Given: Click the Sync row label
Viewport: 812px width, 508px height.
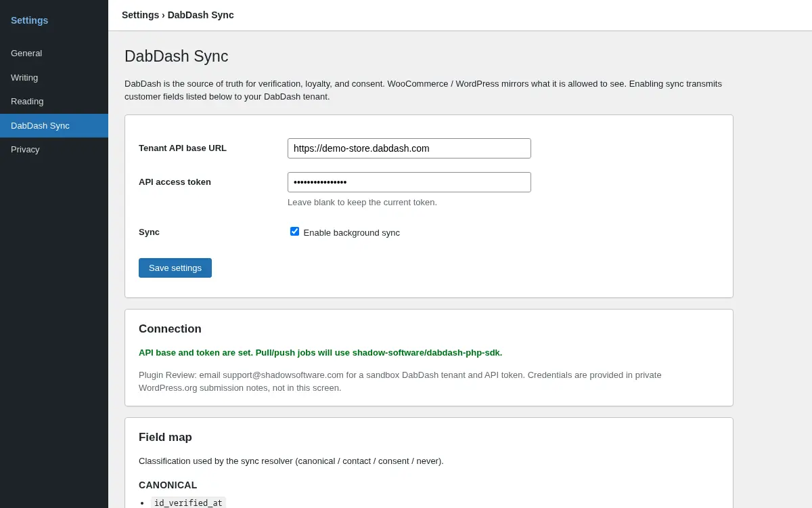Looking at the screenshot, I should pos(149,232).
